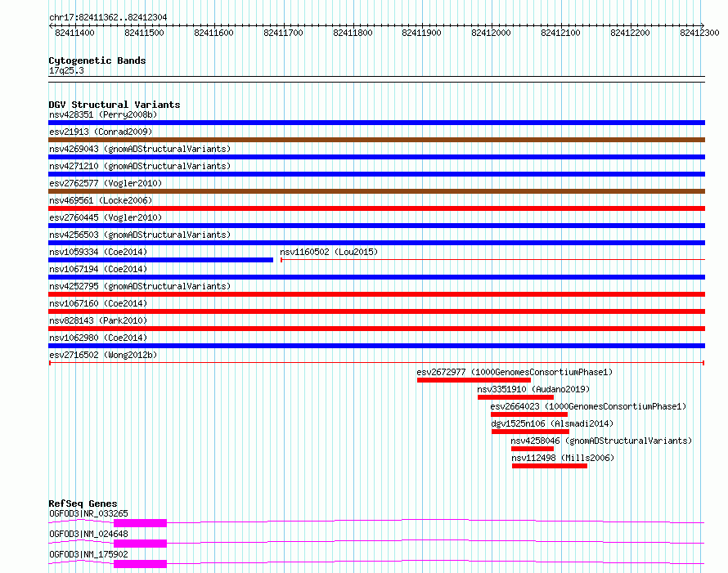This screenshot has height=573, width=728.
Task: Open OGFOD3|NM_024648 gene label
Action: pyautogui.click(x=88, y=534)
